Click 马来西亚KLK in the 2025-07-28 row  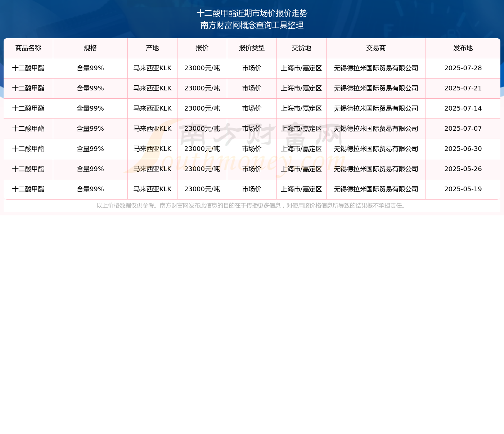point(152,68)
